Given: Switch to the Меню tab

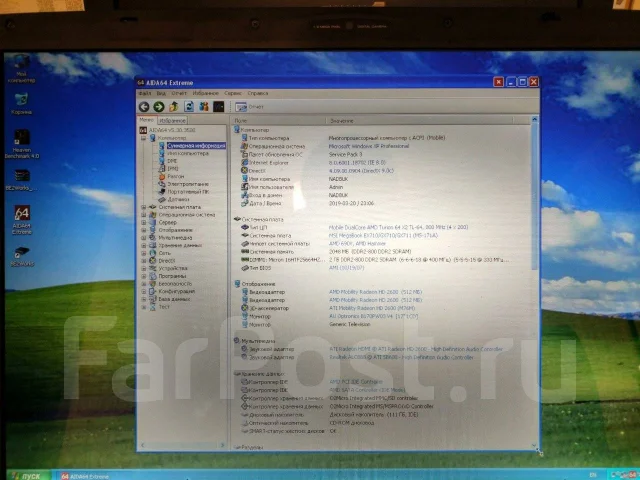Looking at the screenshot, I should (146, 120).
